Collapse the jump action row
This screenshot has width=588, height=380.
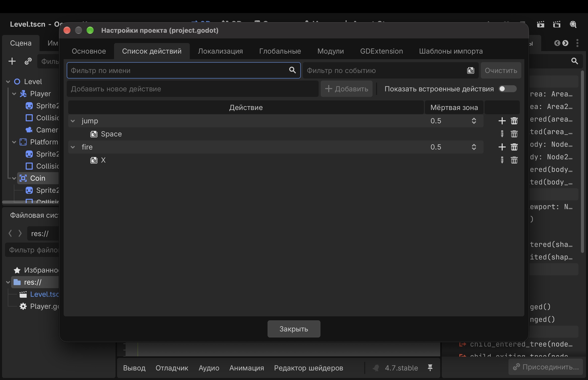pyautogui.click(x=73, y=121)
